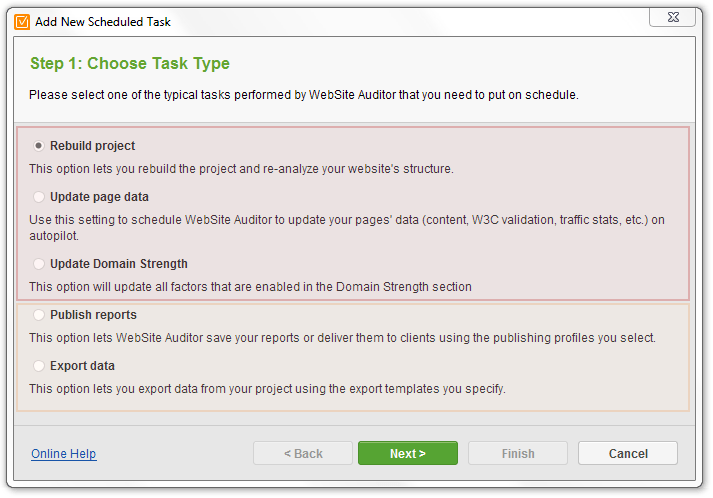Click the Rebuild project description sentence
713x498 pixels.
pos(241,169)
